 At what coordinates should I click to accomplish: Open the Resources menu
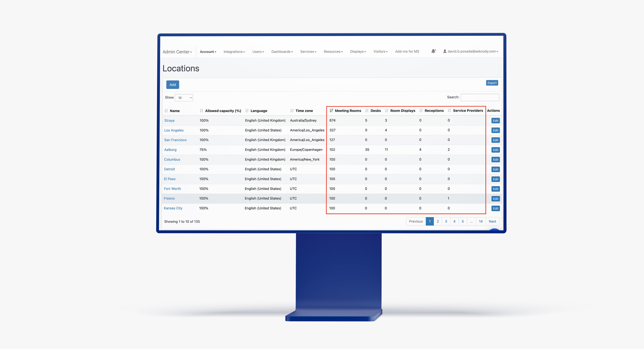click(x=333, y=52)
